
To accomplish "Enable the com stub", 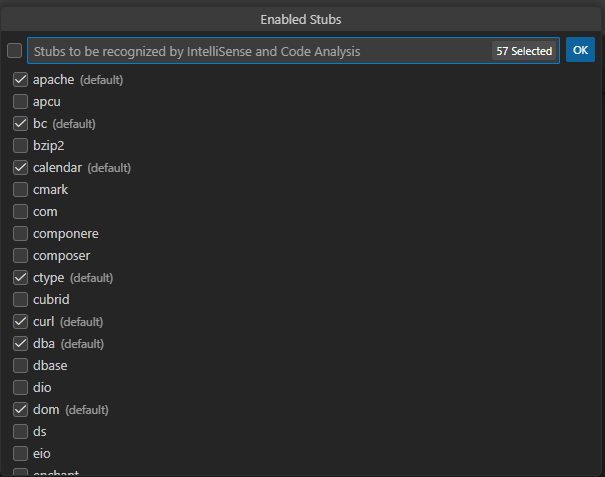I will tap(20, 211).
